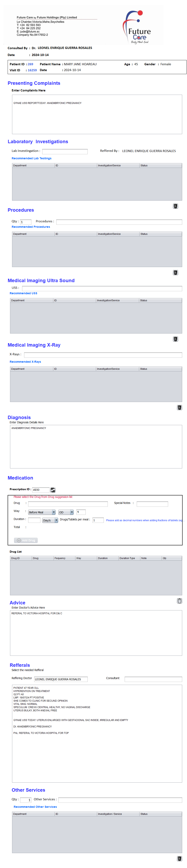
Task: Open the Day/s duration type dropdown
Action: [50, 520]
